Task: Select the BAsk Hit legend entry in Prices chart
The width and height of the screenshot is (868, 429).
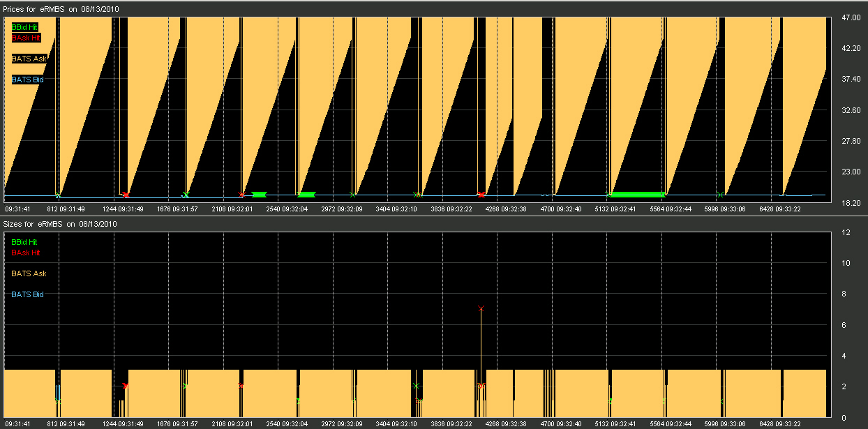Action: click(x=26, y=38)
